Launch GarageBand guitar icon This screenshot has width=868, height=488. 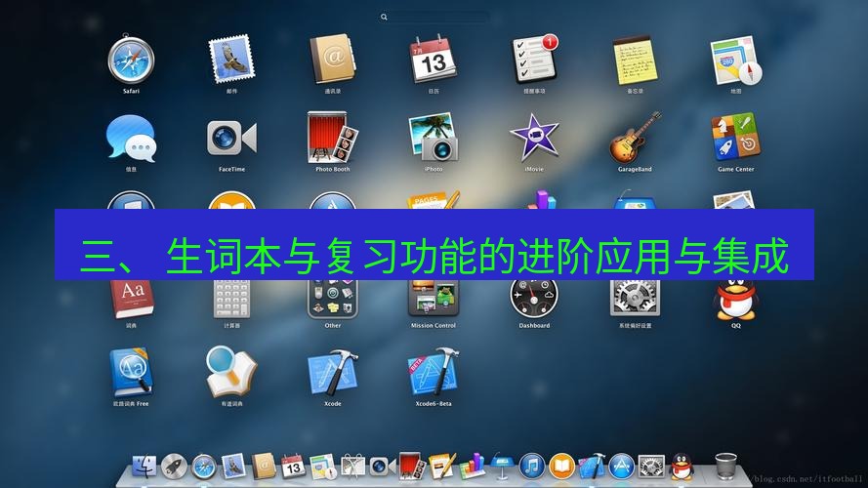(635, 138)
